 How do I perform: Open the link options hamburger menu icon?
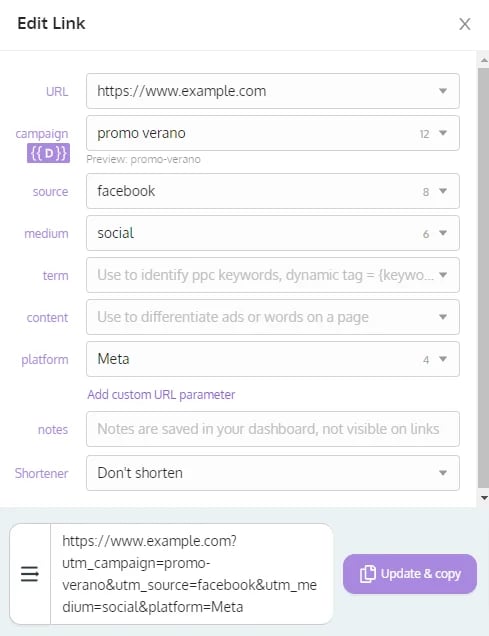click(30, 574)
